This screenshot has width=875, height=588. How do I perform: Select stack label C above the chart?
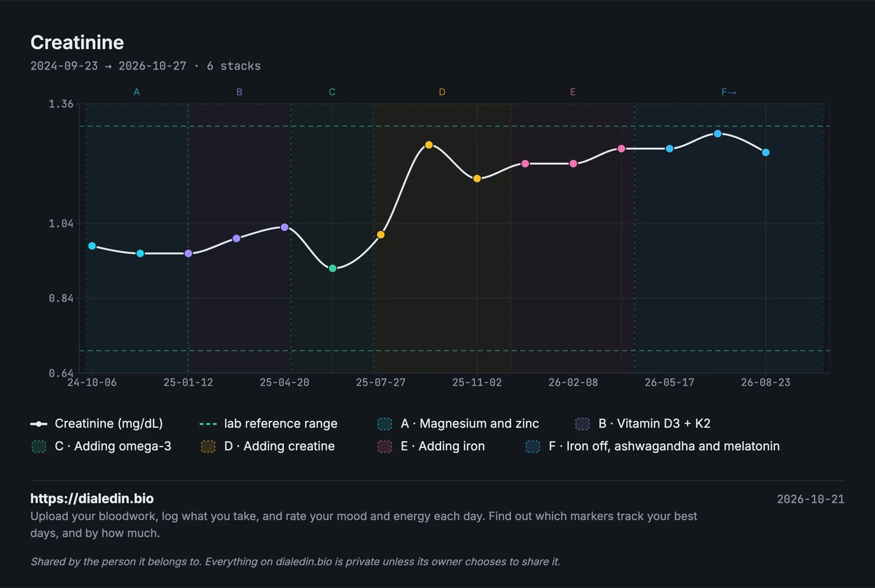point(332,92)
